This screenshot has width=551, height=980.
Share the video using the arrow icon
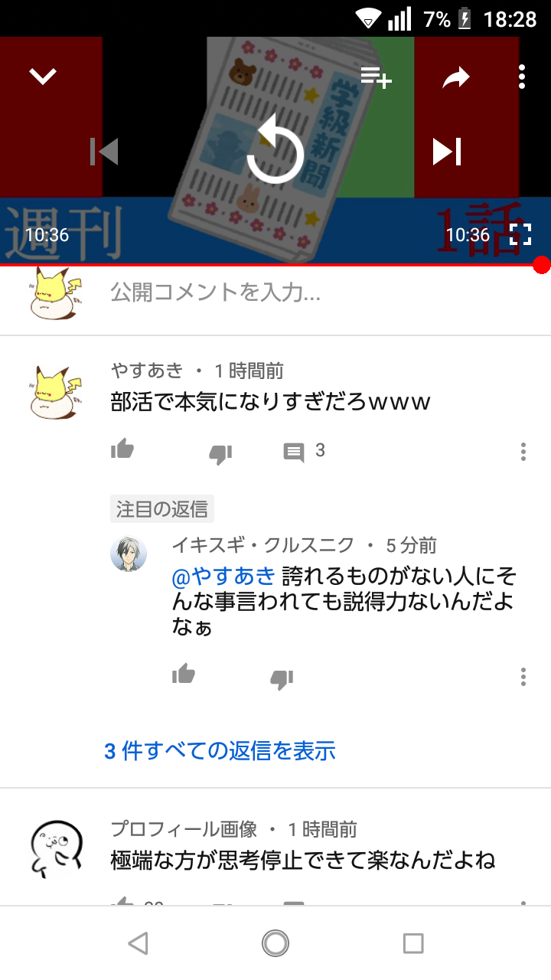coord(455,77)
